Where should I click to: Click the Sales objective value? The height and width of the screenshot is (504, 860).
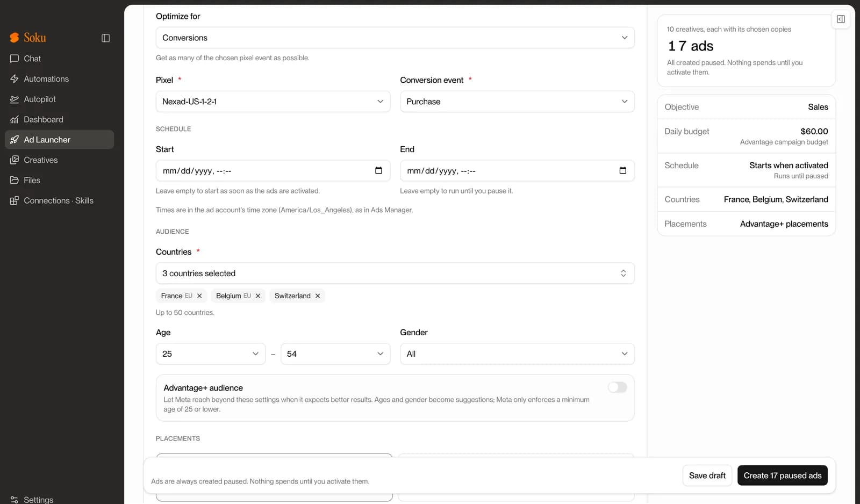pyautogui.click(x=818, y=107)
